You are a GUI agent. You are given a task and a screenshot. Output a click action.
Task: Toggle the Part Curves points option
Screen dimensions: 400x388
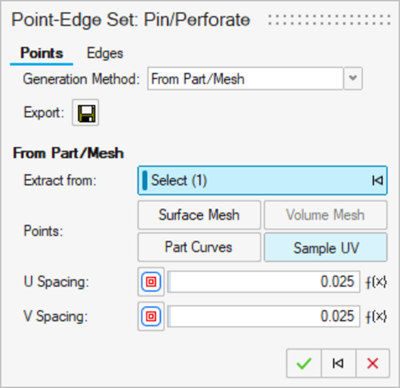tap(199, 247)
